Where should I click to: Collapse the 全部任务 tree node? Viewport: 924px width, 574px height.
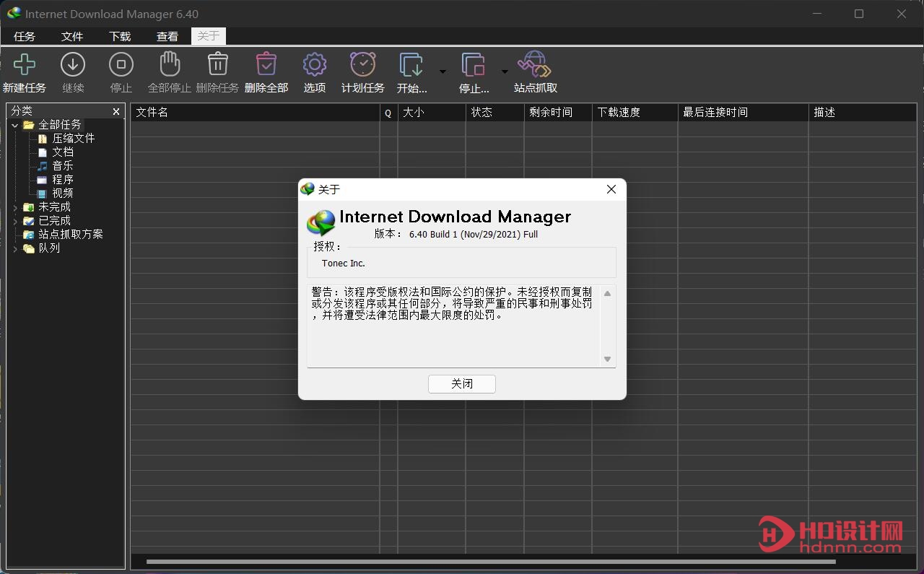(x=15, y=125)
